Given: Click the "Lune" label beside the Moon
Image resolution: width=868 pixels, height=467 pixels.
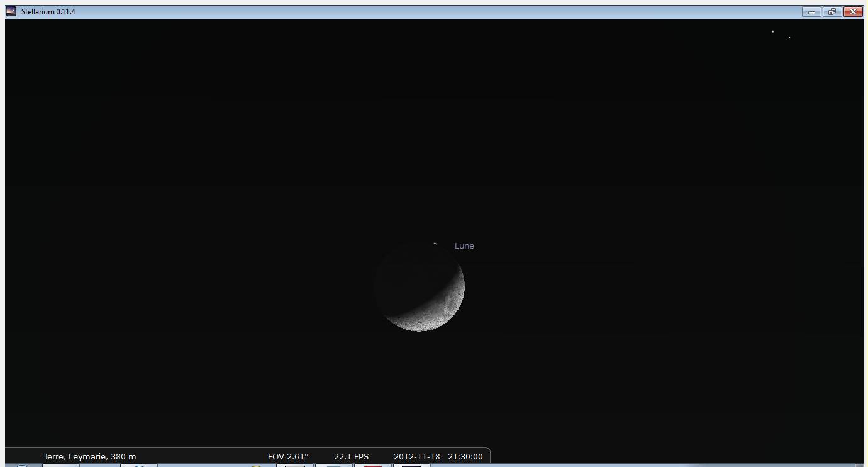Looking at the screenshot, I should click(464, 246).
